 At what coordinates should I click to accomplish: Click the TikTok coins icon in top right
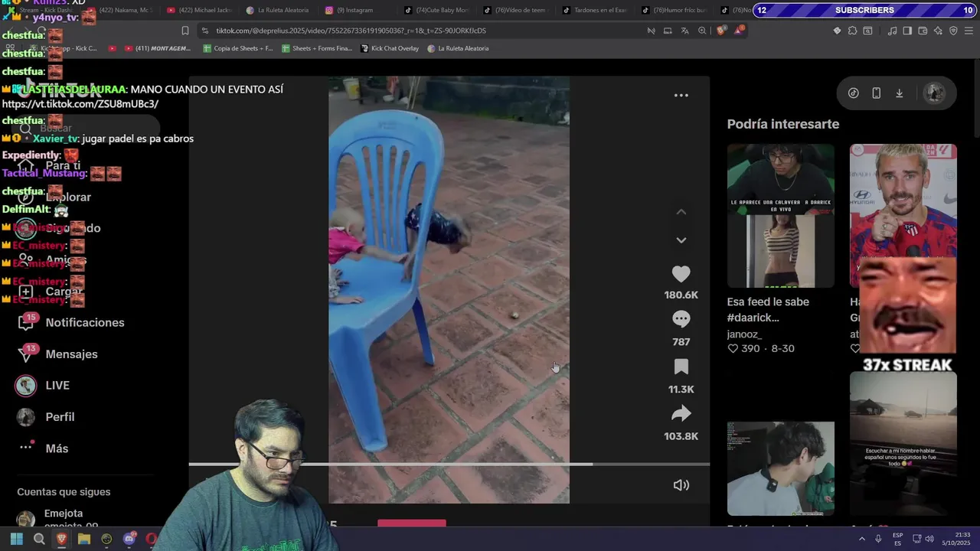tap(853, 93)
